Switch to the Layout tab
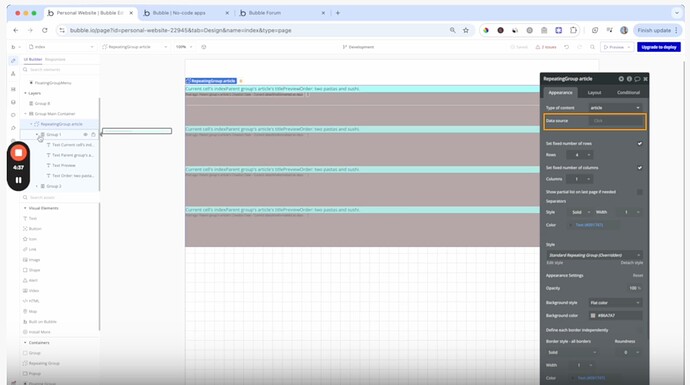The image size is (690, 385). tap(594, 92)
